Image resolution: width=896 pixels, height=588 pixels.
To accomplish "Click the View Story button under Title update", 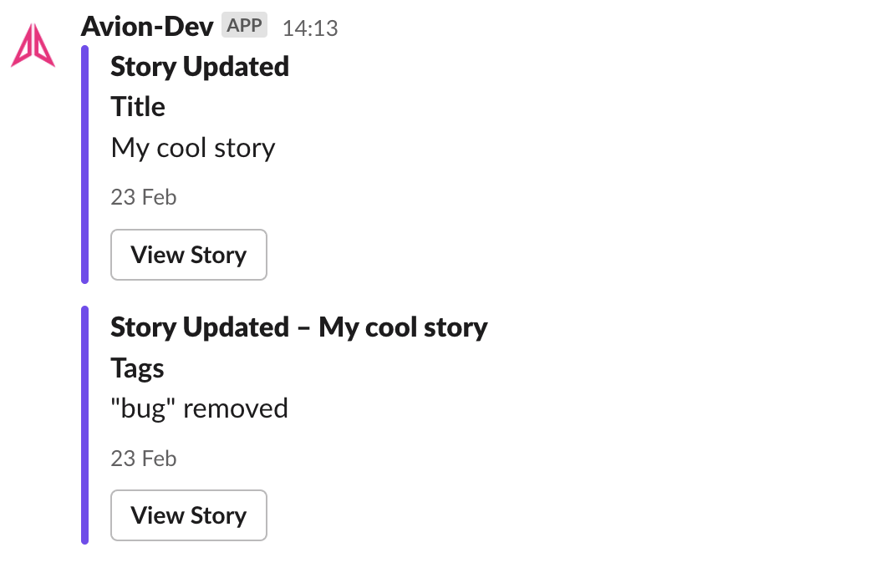I will [x=189, y=255].
